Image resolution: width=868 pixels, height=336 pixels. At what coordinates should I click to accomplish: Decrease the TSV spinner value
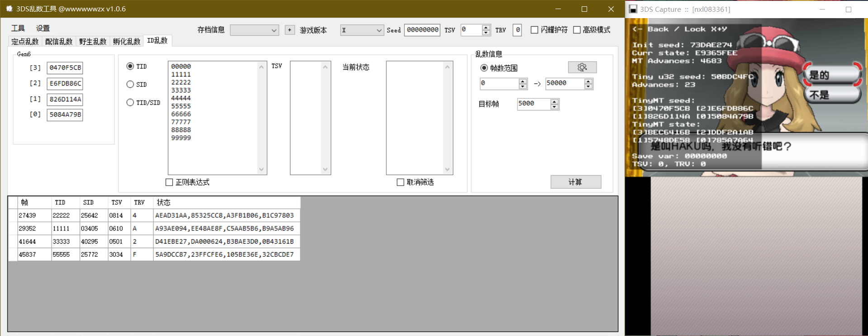coord(486,33)
